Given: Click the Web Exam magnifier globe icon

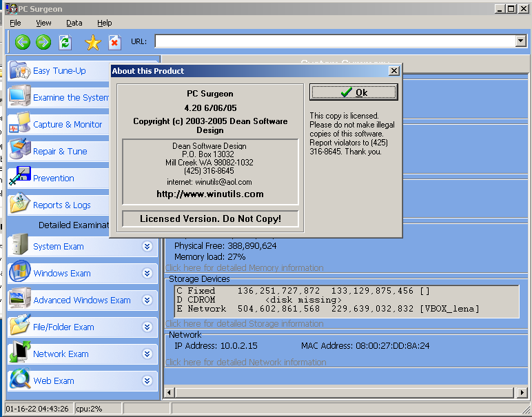Looking at the screenshot, I should pyautogui.click(x=20, y=378).
